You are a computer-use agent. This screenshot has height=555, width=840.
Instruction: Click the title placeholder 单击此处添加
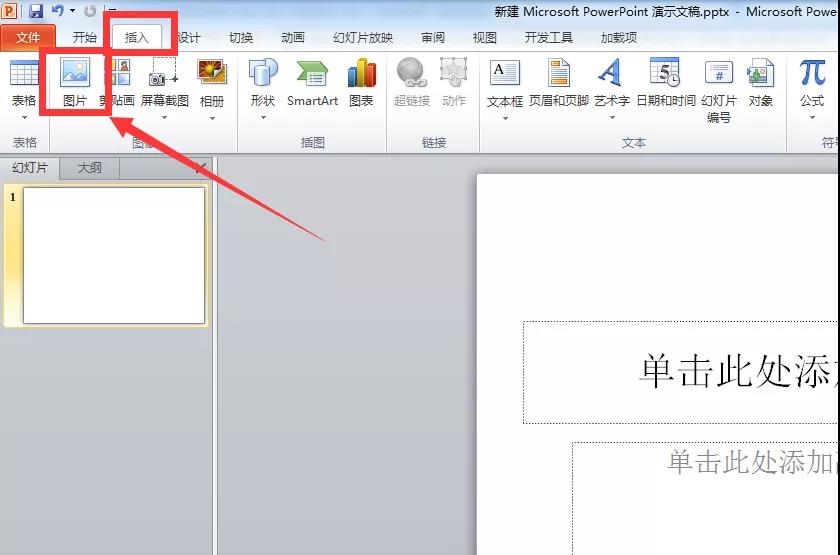681,373
